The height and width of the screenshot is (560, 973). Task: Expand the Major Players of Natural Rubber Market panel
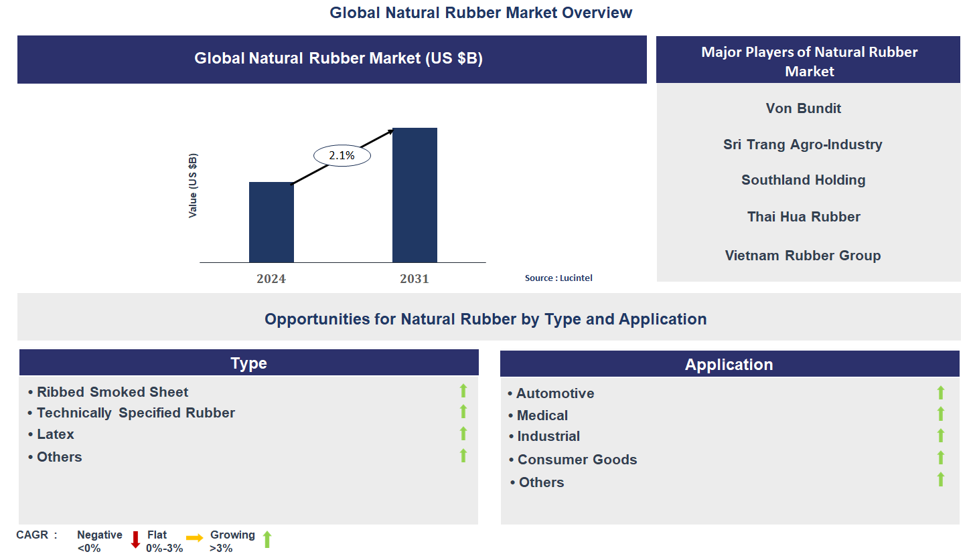click(x=808, y=62)
